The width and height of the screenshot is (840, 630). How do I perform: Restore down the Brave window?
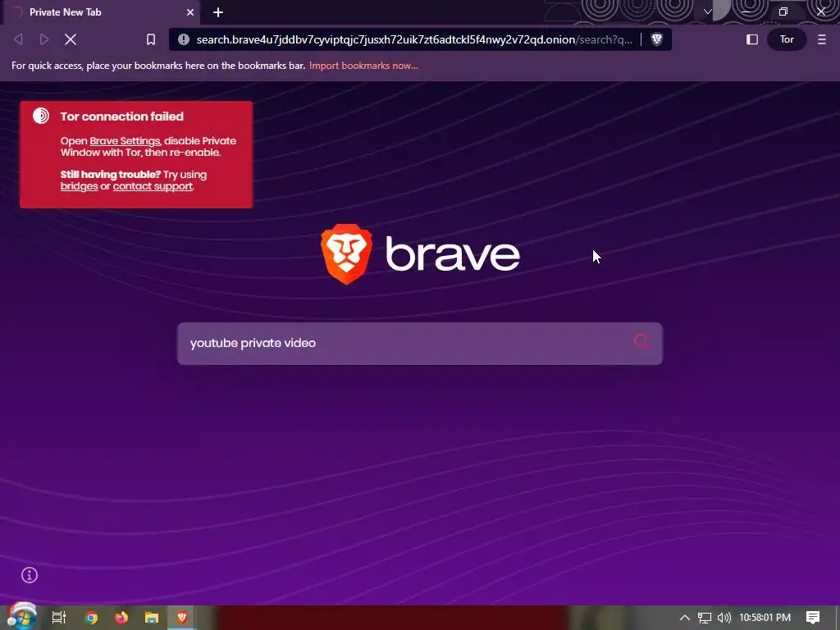tap(783, 11)
